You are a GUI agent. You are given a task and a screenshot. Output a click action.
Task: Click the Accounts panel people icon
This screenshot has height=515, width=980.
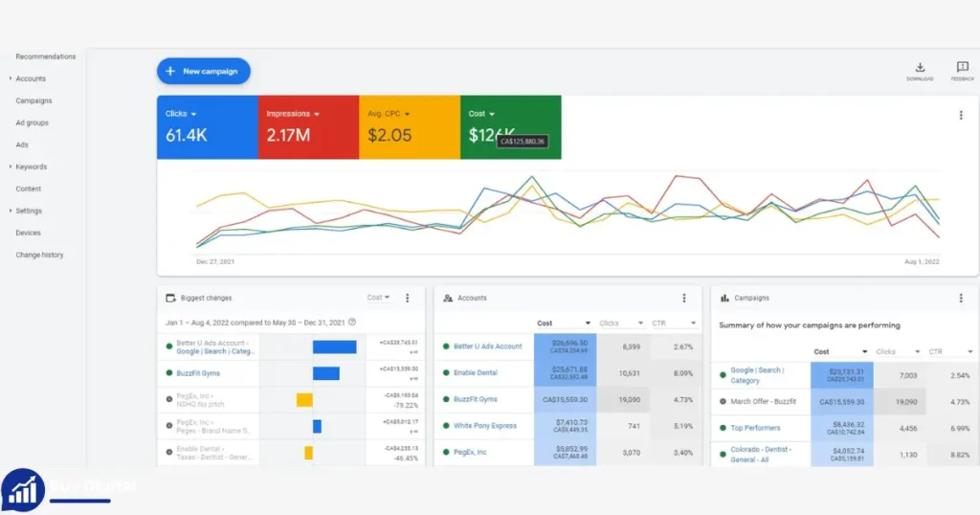click(448, 298)
